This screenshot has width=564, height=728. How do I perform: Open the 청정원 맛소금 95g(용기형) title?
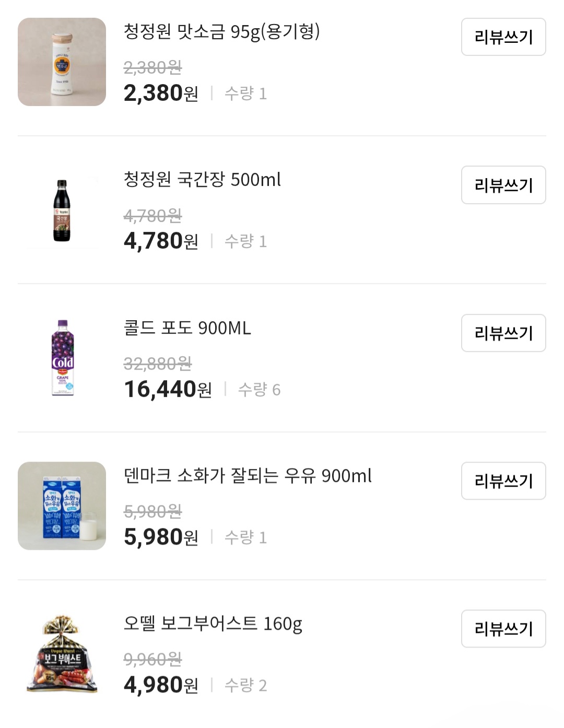coord(221,32)
